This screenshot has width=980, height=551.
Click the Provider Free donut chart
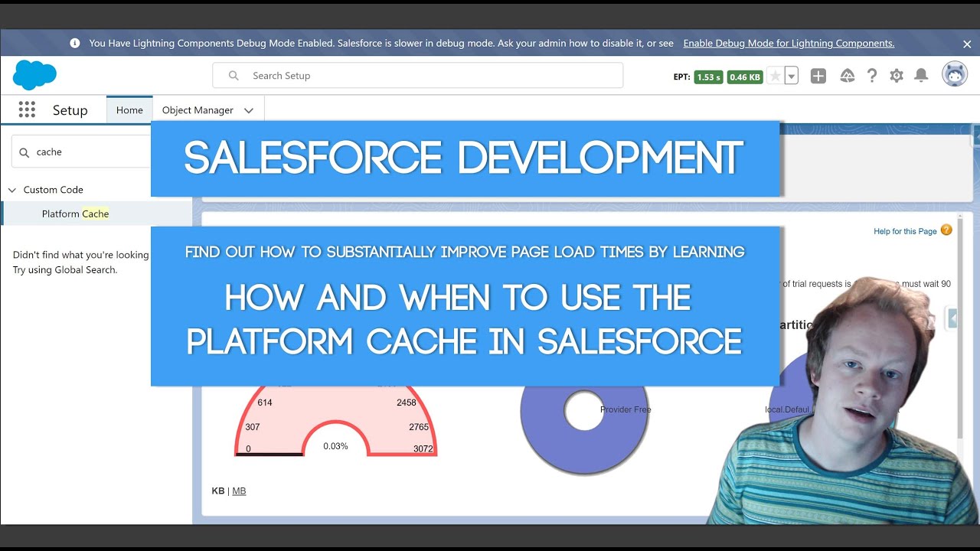click(583, 412)
